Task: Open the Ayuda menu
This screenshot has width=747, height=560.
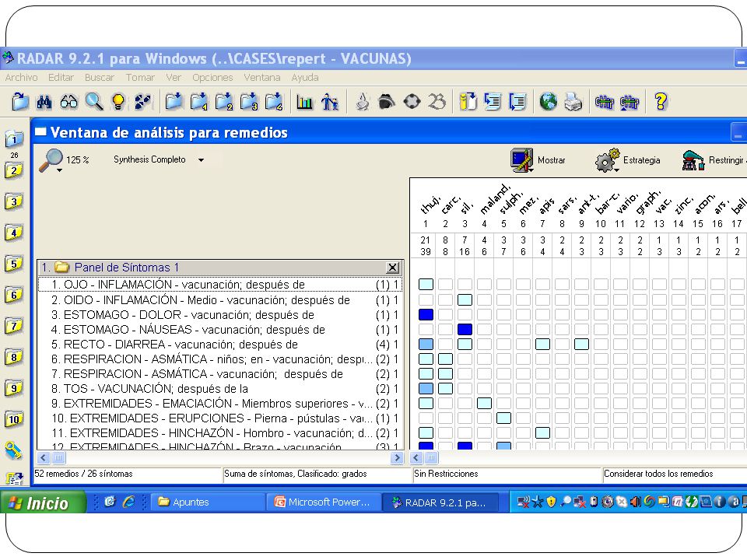Action: coord(305,77)
